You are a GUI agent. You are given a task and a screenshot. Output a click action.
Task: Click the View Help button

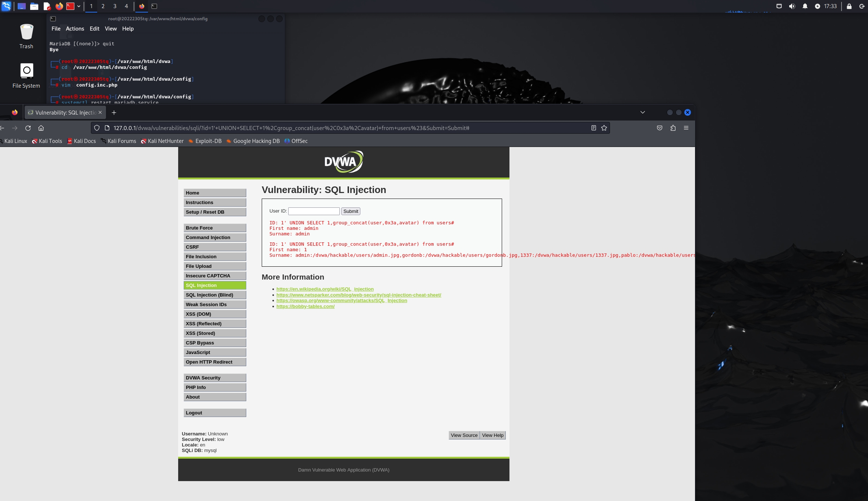pos(493,435)
